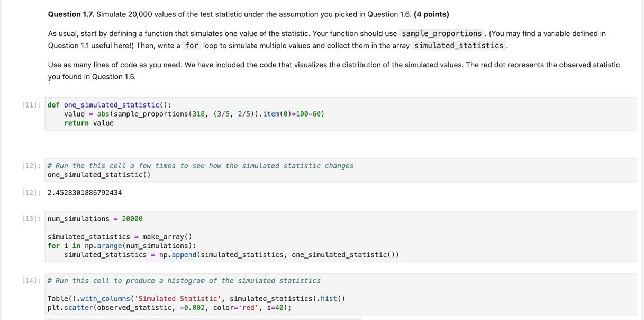
Task: Click the plt.scatter line in cell 14
Action: coord(169,308)
